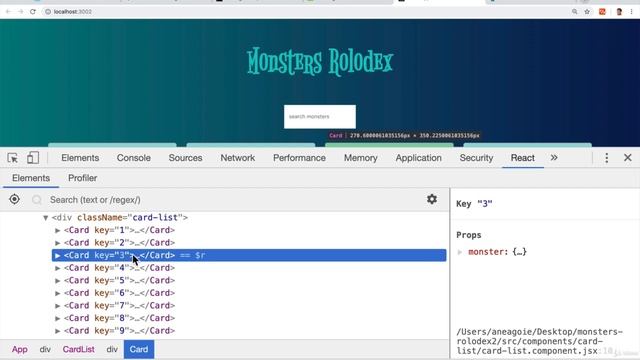
Task: Open the Network tab
Action: pos(238,158)
